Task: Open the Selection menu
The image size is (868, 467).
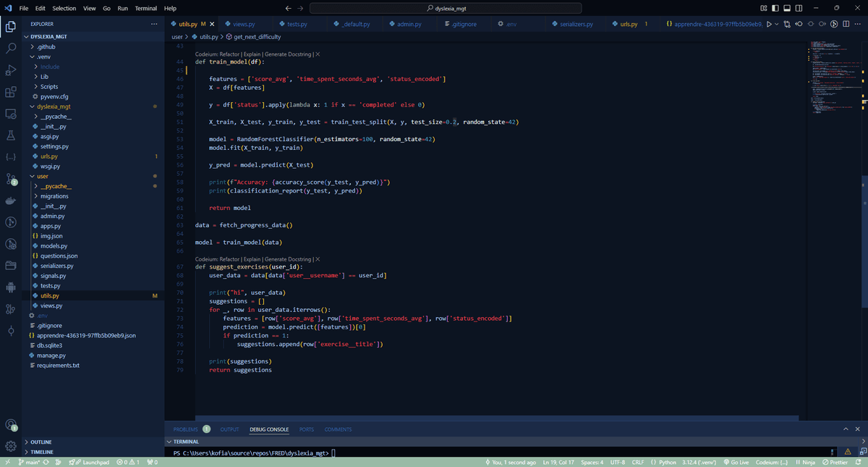Action: point(64,8)
